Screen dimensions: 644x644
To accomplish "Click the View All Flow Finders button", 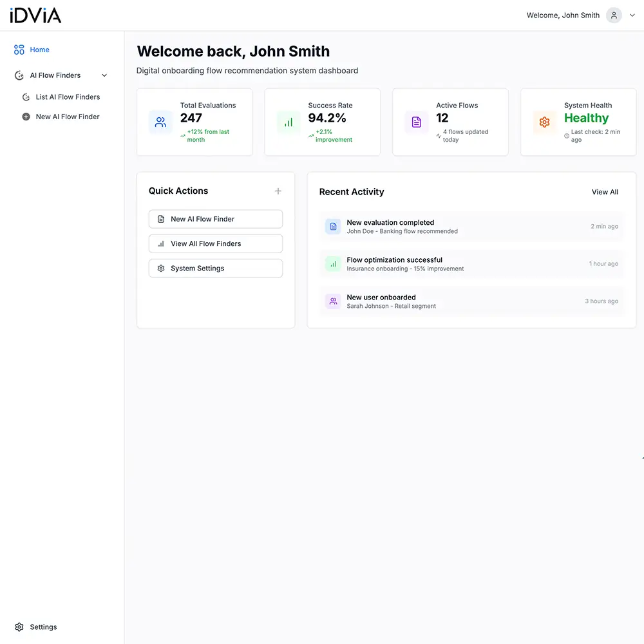I will point(215,243).
